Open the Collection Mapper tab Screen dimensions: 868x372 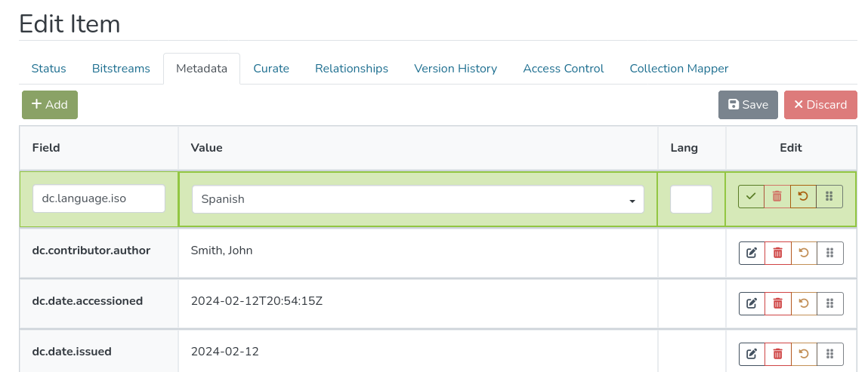[679, 69]
